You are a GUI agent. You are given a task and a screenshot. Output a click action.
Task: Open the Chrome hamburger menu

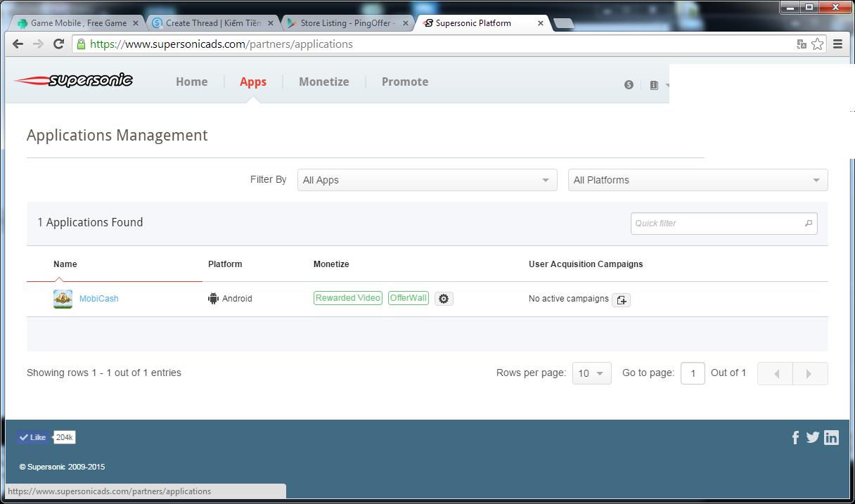(x=837, y=44)
